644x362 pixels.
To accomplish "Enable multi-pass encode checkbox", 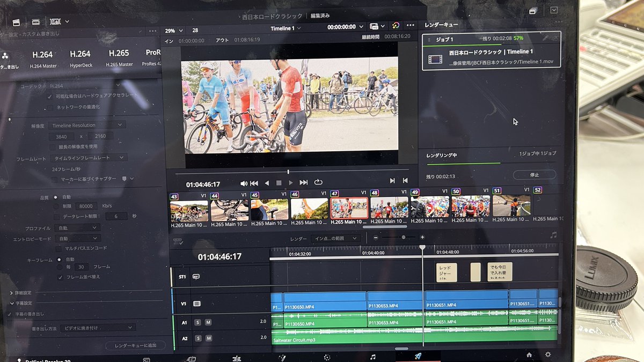I will [x=60, y=248].
